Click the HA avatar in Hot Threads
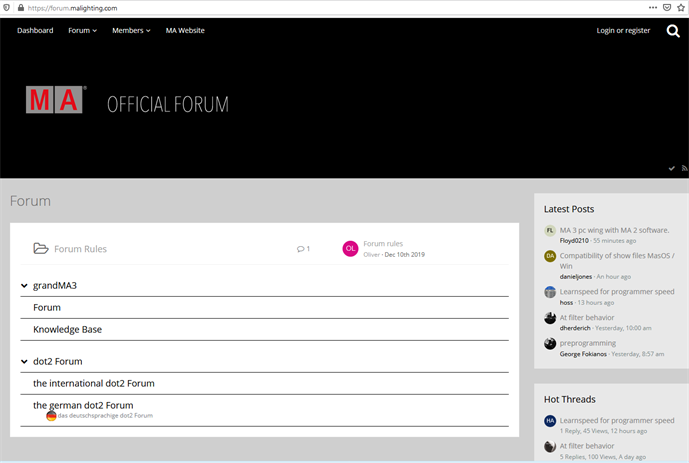 click(x=550, y=421)
